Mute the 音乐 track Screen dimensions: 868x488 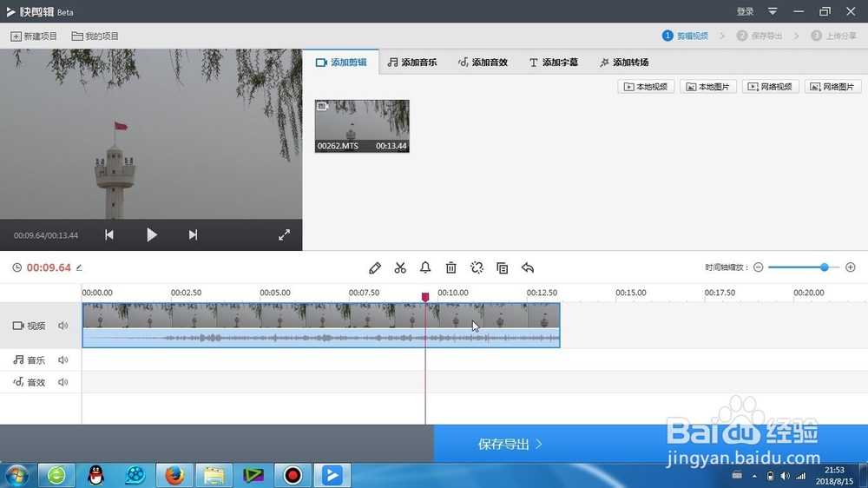(63, 360)
